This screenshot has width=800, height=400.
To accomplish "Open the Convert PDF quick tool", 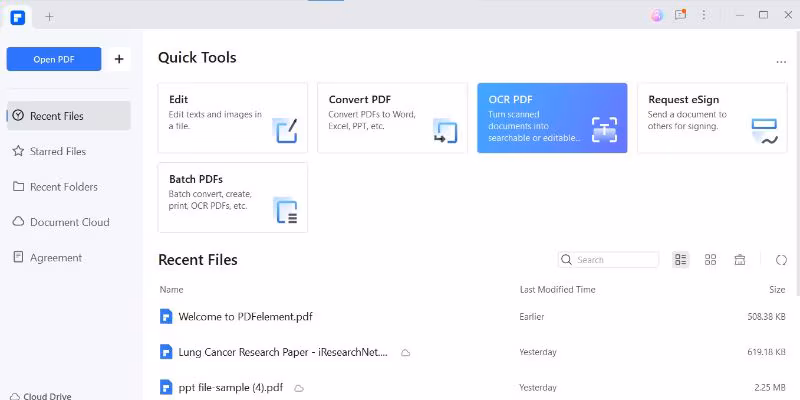I will (x=392, y=118).
